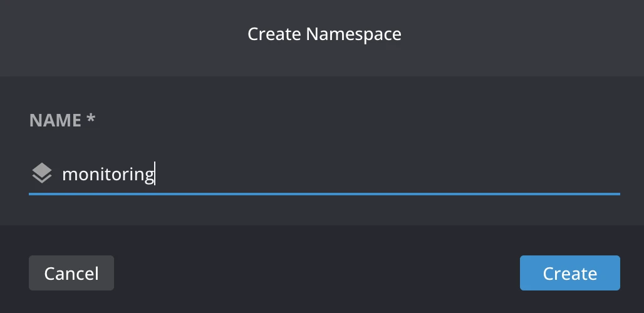Image resolution: width=644 pixels, height=313 pixels.
Task: Focus the namespace name input field
Action: tap(338, 173)
